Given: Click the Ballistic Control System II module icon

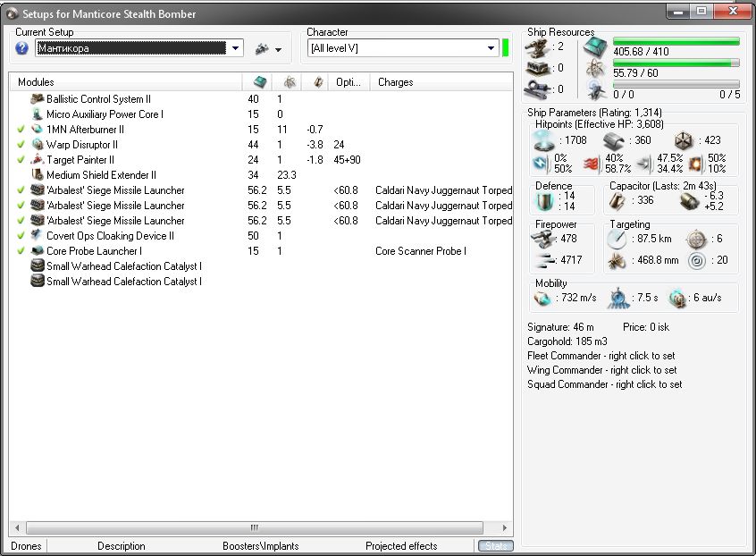Looking at the screenshot, I should (38, 99).
